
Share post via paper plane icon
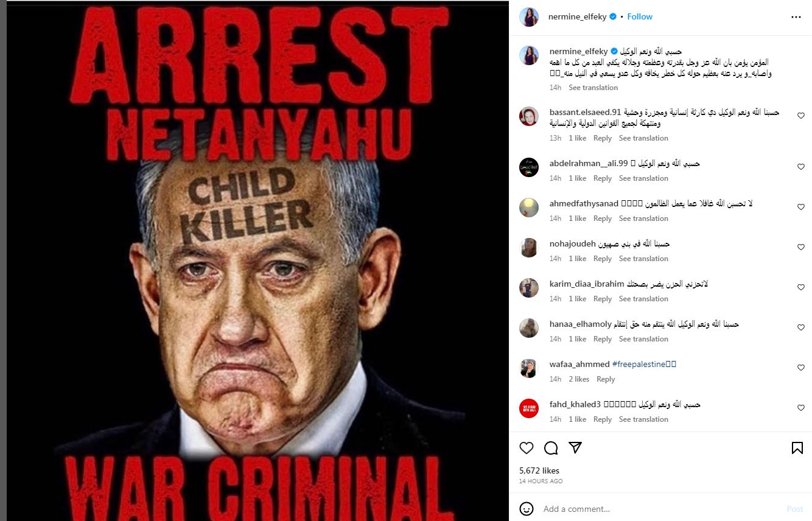[x=575, y=448]
